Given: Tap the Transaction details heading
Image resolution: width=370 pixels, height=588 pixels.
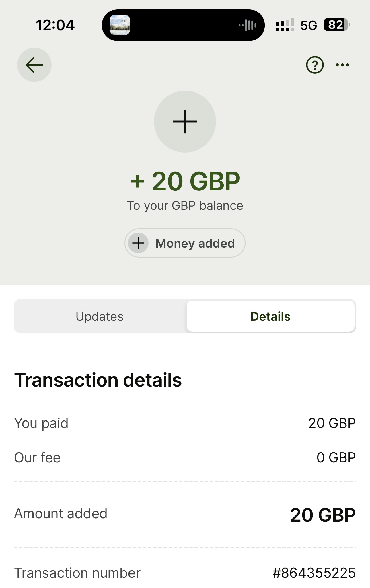Looking at the screenshot, I should [x=98, y=380].
